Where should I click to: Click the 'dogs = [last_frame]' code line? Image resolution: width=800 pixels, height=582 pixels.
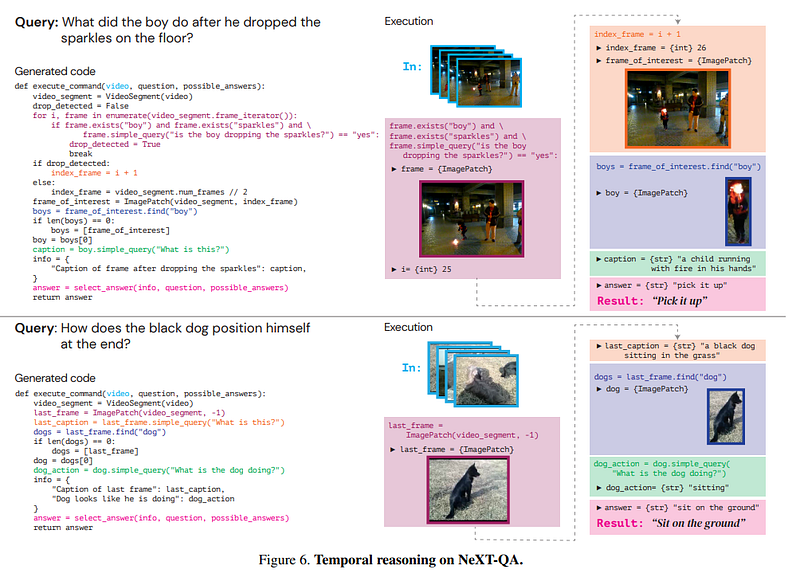point(95,451)
